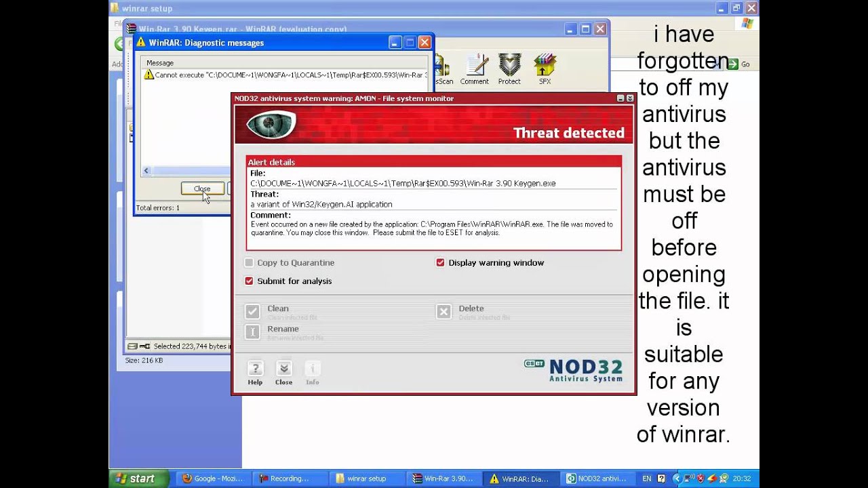Click the EN language indicator
Screen dimensions: 868x488
pyautogui.click(x=647, y=479)
